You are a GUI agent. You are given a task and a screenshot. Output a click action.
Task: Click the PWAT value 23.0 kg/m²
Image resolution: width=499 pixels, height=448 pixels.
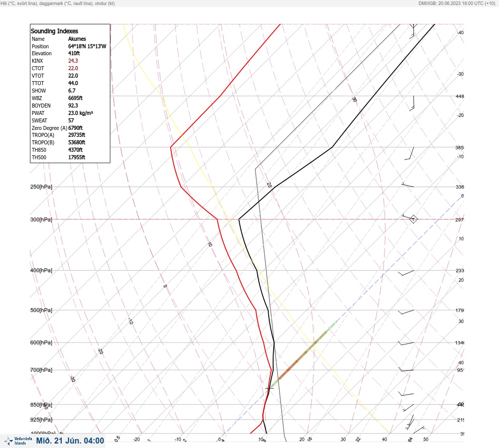[81, 113]
